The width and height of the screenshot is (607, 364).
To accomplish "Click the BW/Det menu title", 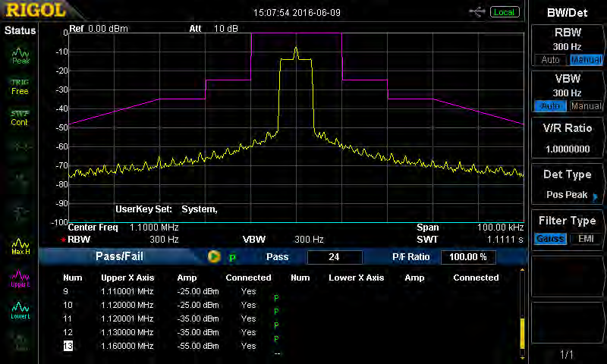I will tap(567, 13).
